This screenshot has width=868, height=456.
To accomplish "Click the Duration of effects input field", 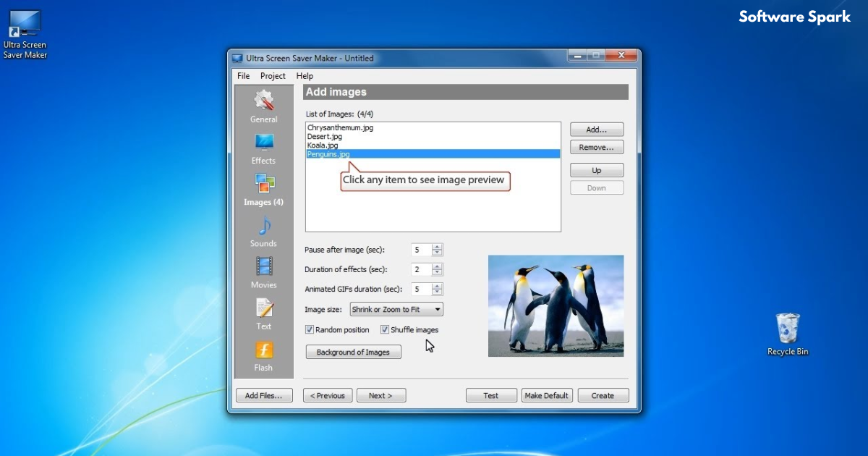I will tap(422, 269).
